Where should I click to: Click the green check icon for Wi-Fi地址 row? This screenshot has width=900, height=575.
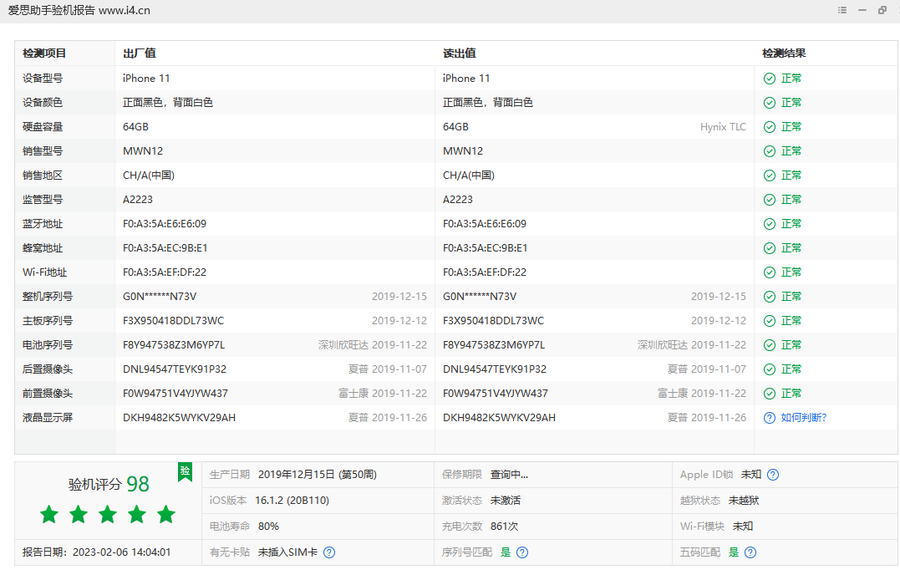tap(770, 273)
